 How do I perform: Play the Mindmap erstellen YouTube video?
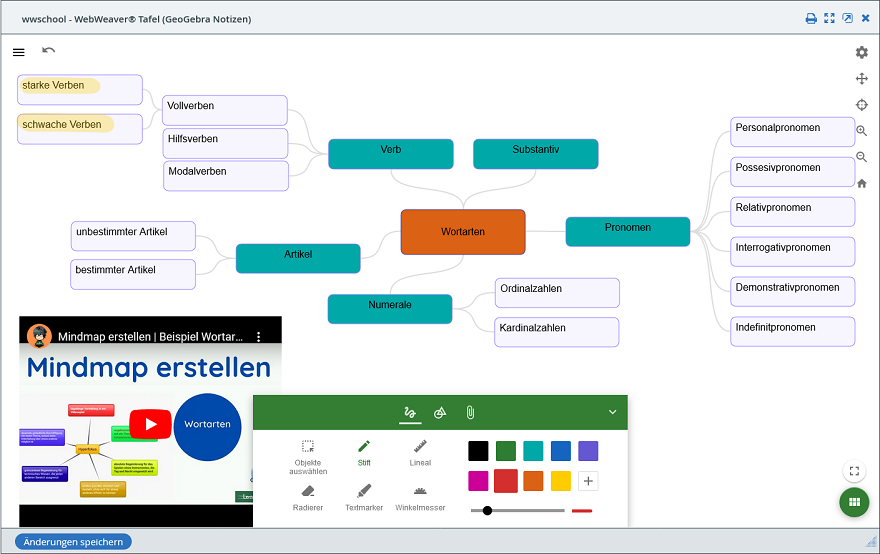[150, 424]
